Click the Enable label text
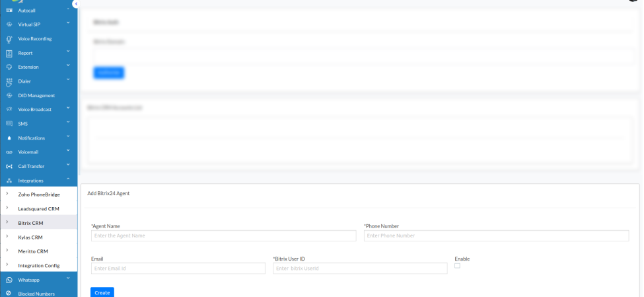Screen dimensions: 644x297 pos(462,259)
